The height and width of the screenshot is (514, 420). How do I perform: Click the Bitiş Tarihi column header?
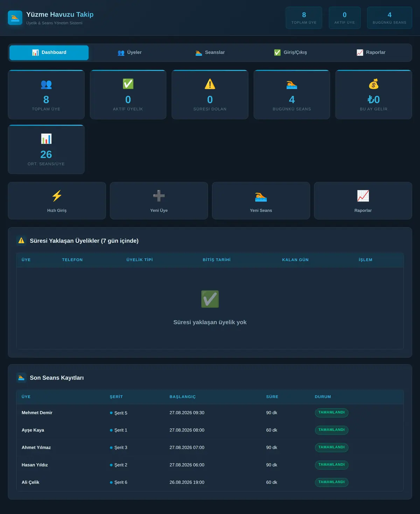click(x=217, y=260)
